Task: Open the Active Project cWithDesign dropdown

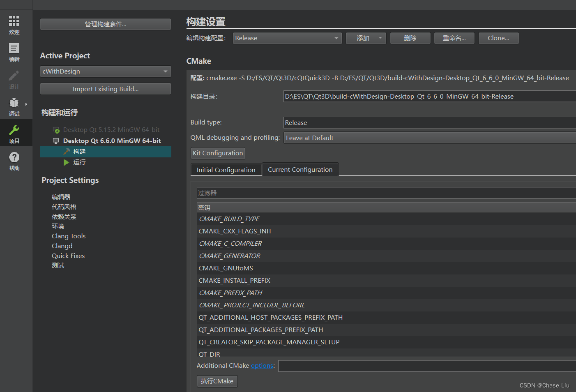Action: coord(105,71)
